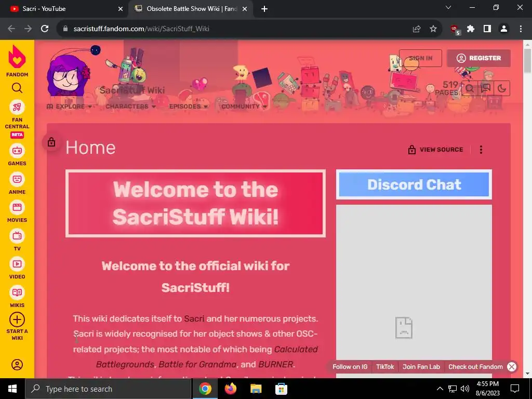Open the user profile icon in sidebar
532x399 pixels.
[17, 365]
